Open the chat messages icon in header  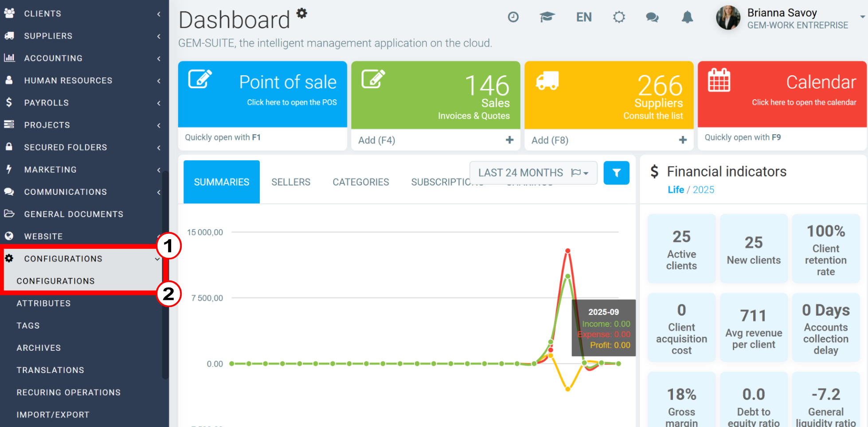click(x=652, y=17)
